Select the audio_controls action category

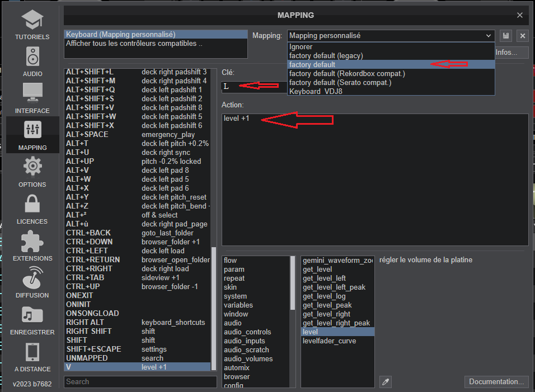[x=256, y=332]
